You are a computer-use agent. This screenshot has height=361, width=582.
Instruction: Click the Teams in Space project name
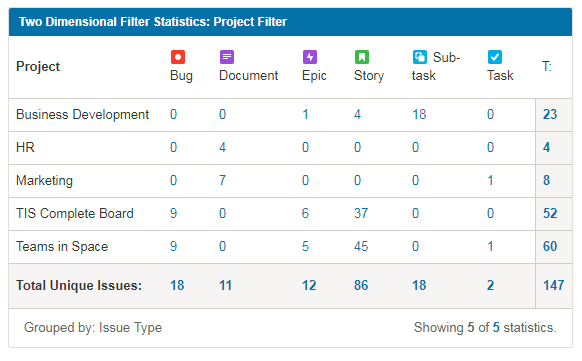click(x=62, y=247)
